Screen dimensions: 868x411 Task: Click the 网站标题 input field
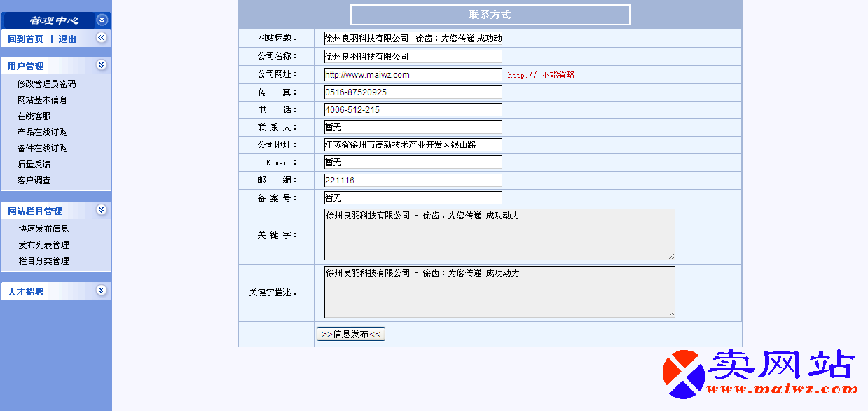coord(413,39)
